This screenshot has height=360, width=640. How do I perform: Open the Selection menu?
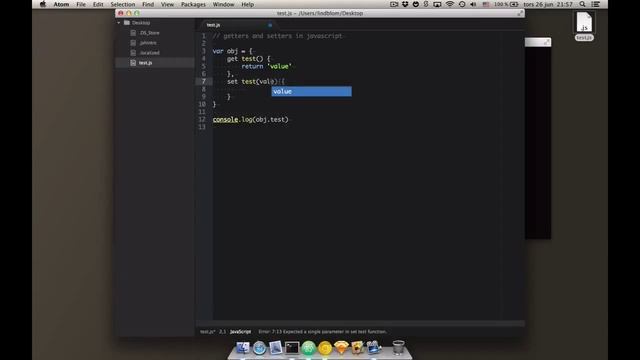[122, 4]
